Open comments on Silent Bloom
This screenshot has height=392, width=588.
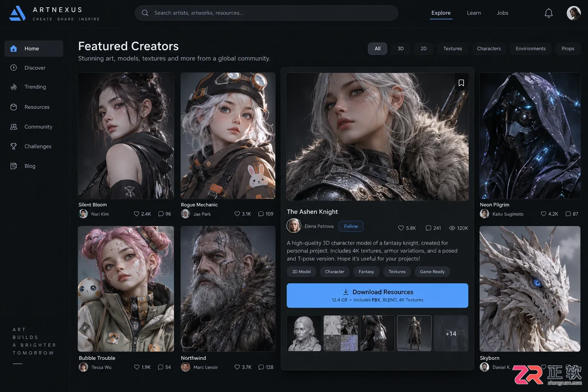click(161, 214)
